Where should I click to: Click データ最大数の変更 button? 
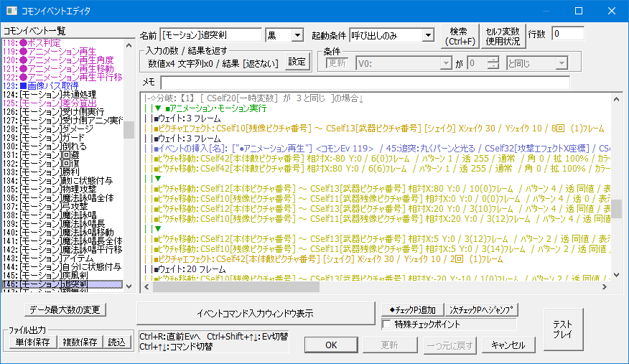[65, 309]
